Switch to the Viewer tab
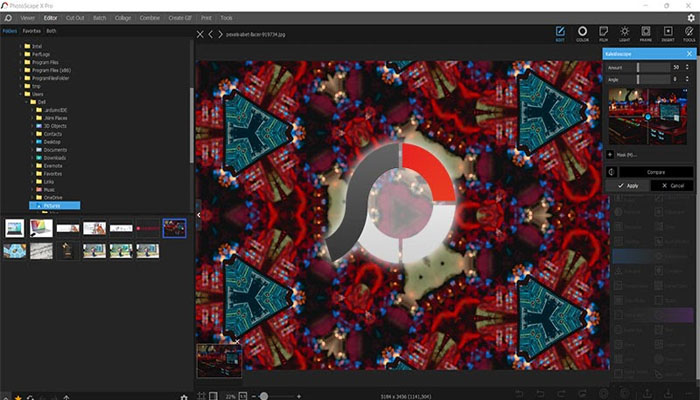The image size is (700, 400). (x=27, y=18)
